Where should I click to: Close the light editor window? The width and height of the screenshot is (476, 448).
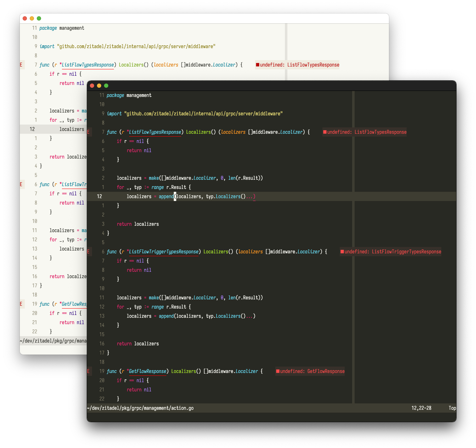coord(25,18)
